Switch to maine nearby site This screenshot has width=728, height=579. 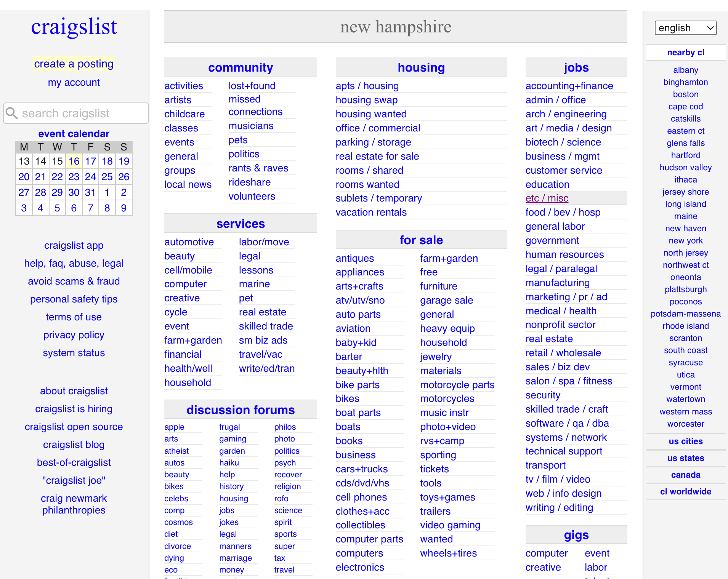(685, 216)
